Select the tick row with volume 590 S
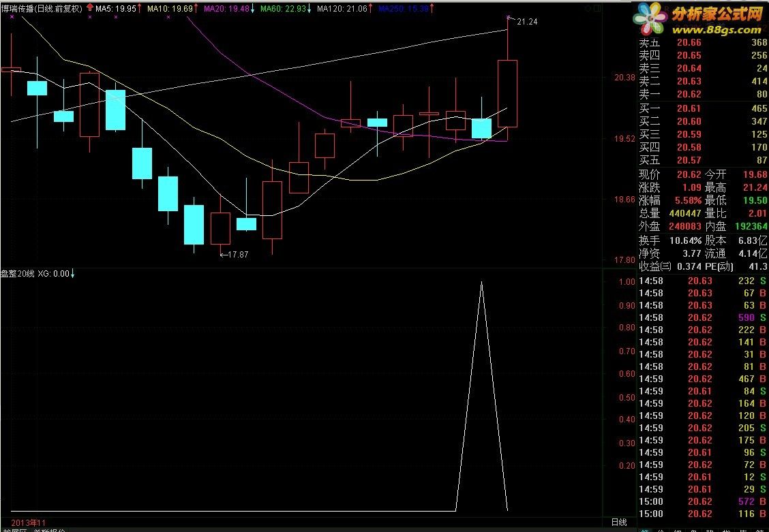The image size is (769, 532). 703,317
